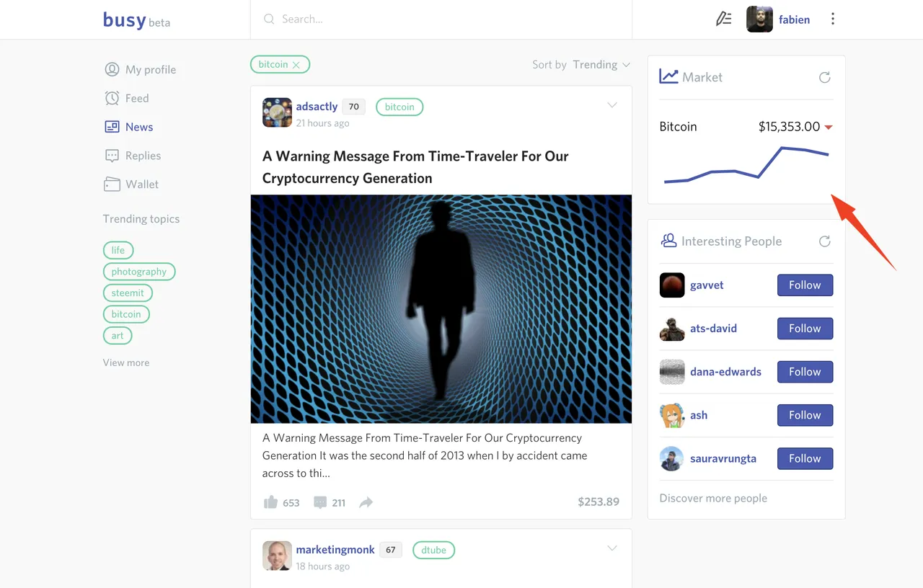This screenshot has height=588, width=923.
Task: Click the Market chart icon
Action: [x=668, y=76]
